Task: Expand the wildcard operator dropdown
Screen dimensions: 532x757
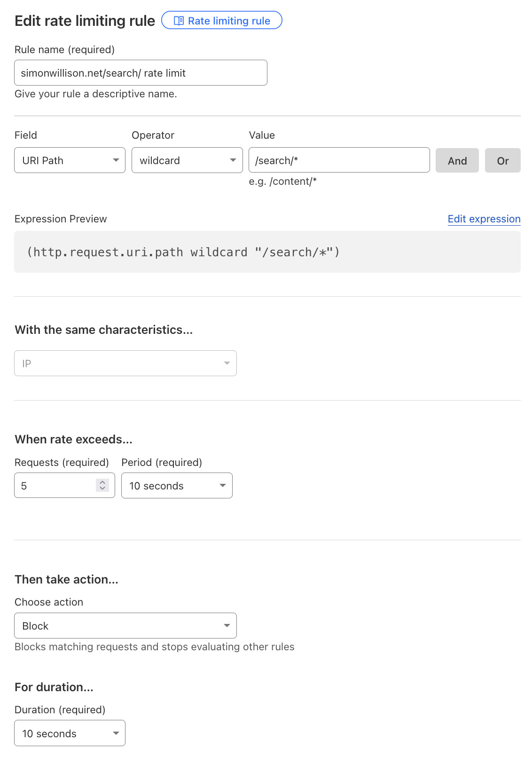Action: click(187, 160)
